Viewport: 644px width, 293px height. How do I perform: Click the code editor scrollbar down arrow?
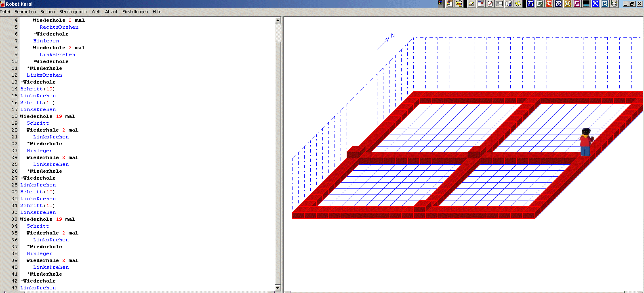pos(278,288)
